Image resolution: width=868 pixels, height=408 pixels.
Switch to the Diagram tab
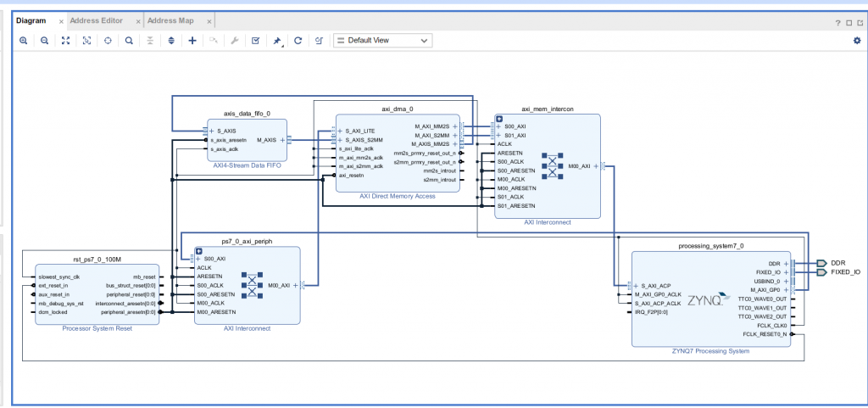[x=31, y=20]
